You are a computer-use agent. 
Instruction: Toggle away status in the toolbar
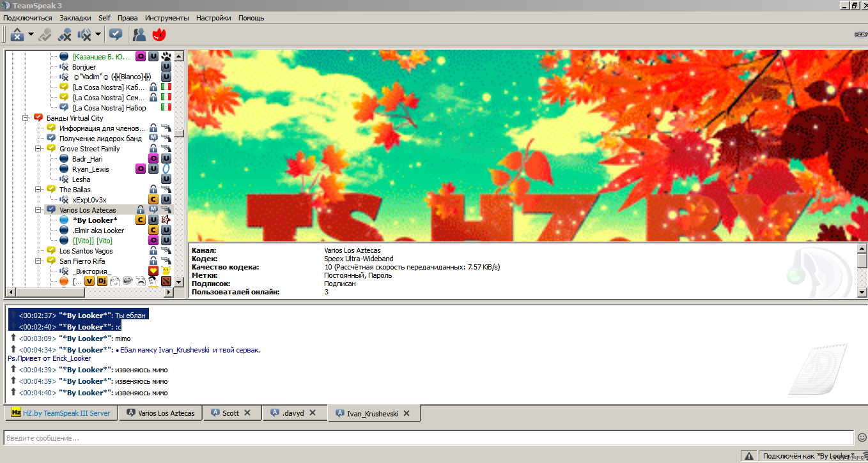coord(17,34)
